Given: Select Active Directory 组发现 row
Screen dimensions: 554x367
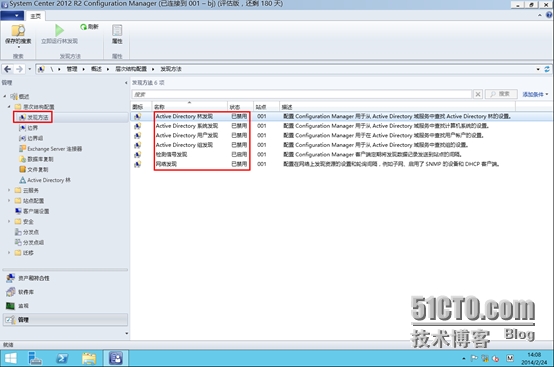Looking at the screenshot, I should (x=342, y=145).
